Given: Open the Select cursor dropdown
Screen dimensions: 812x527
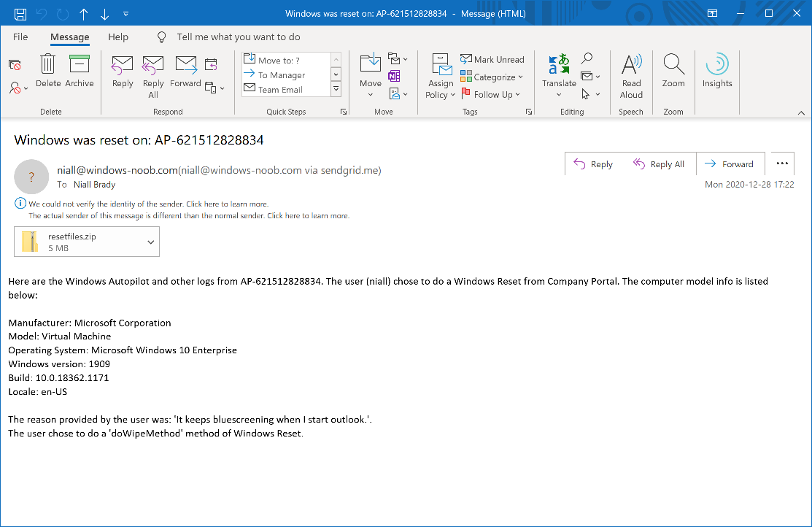Looking at the screenshot, I should tap(590, 93).
